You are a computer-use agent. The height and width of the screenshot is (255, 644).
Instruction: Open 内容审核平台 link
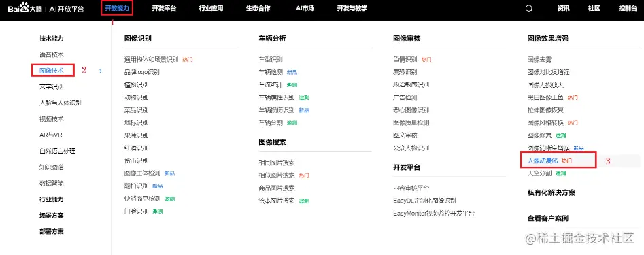[411, 188]
